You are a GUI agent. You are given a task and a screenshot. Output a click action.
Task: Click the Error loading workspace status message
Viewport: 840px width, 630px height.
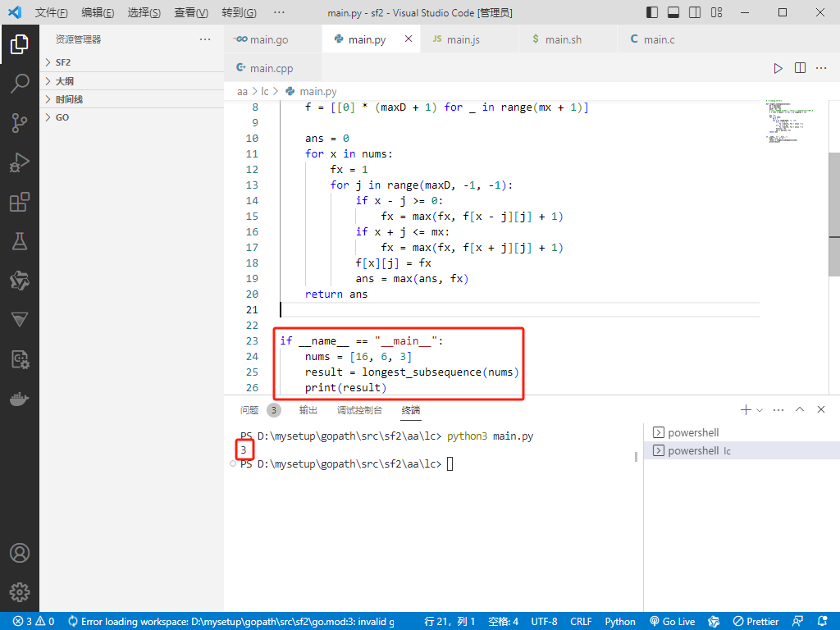coord(231,622)
